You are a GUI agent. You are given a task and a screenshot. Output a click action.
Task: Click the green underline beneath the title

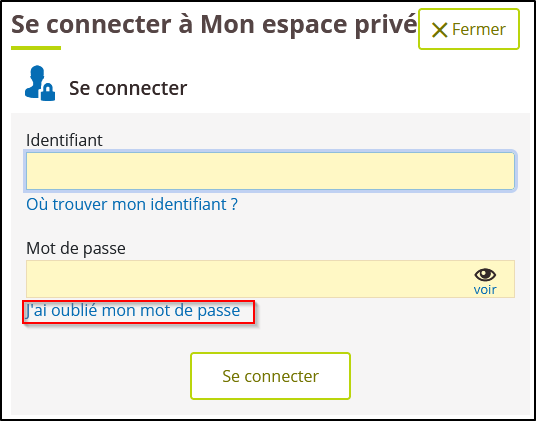pyautogui.click(x=36, y=48)
